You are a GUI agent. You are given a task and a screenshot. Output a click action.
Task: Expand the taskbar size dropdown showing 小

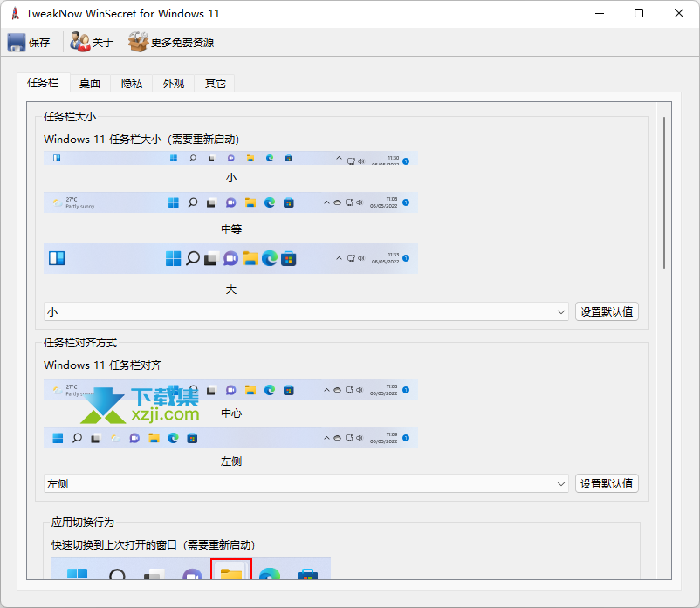pos(306,311)
